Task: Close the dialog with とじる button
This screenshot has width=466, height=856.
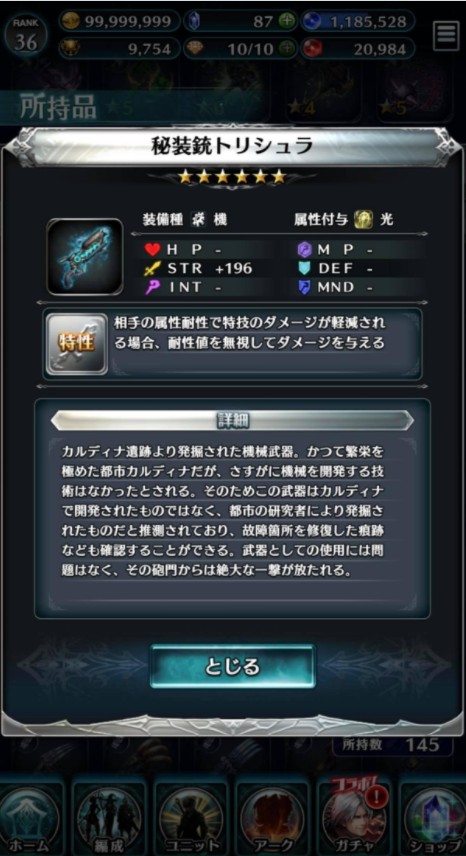Action: 233,667
